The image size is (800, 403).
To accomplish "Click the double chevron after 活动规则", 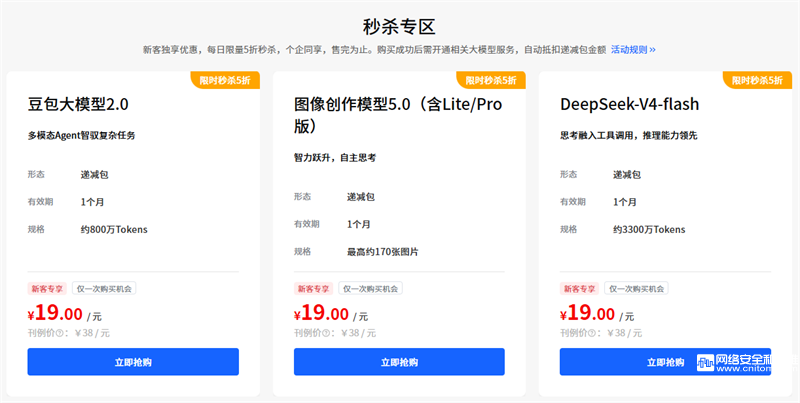I will click(652, 50).
